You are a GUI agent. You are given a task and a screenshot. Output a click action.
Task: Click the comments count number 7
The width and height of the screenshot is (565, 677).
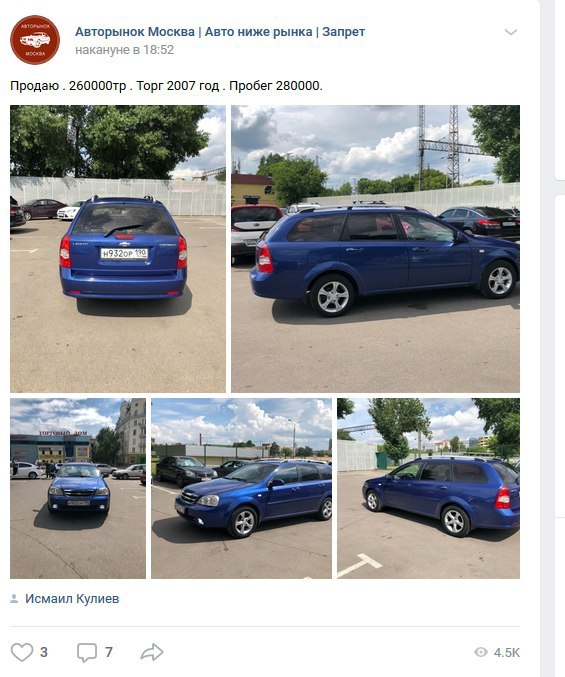[x=109, y=652]
